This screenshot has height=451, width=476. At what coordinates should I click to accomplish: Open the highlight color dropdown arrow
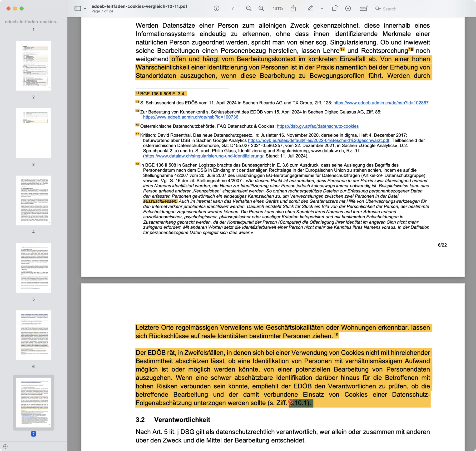coord(322,9)
